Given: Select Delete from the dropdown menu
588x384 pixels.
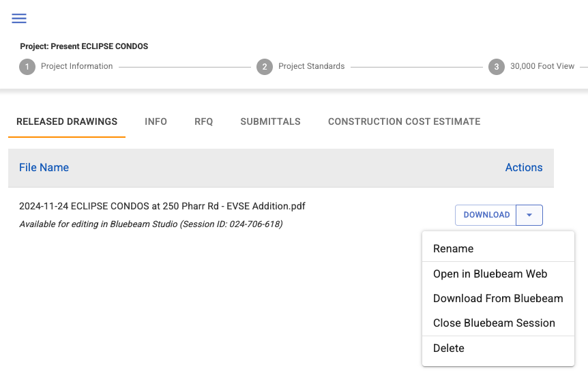Looking at the screenshot, I should click(448, 349).
